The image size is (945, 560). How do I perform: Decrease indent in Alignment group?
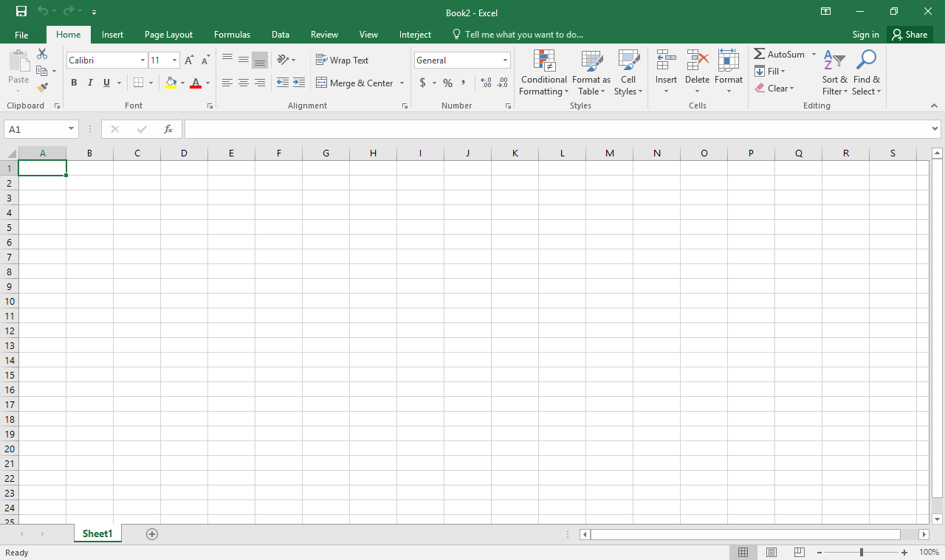coord(282,83)
